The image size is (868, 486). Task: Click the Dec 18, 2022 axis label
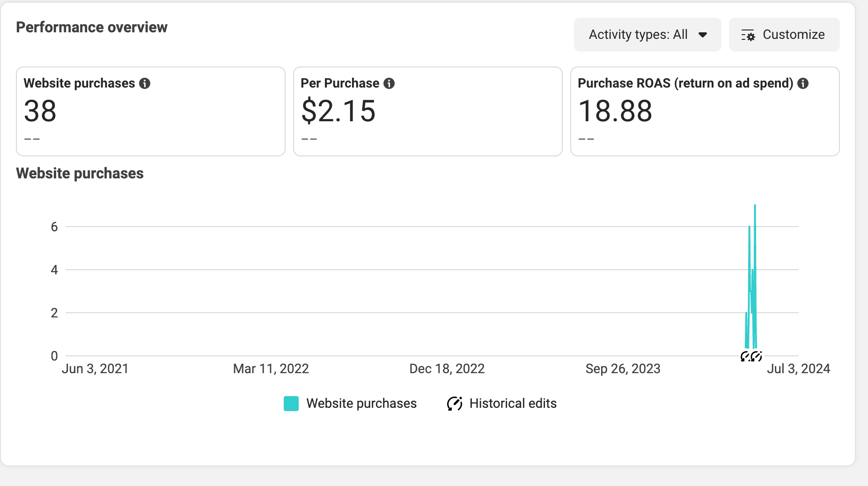pyautogui.click(x=447, y=369)
